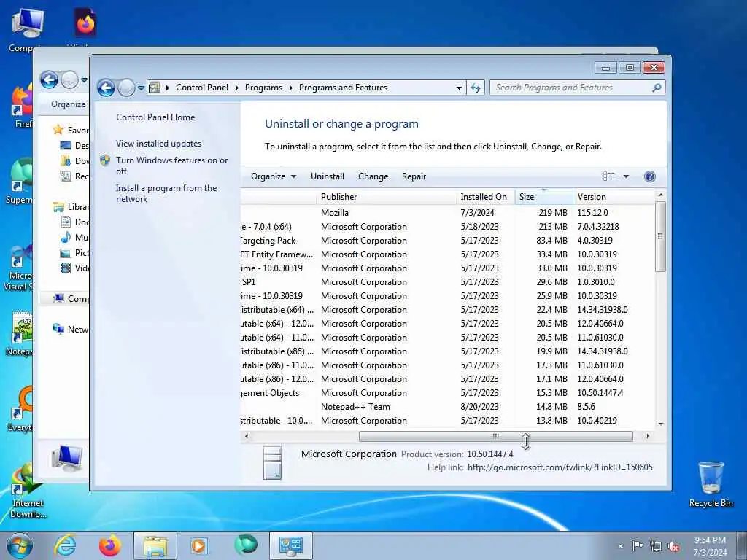Image resolution: width=747 pixels, height=560 pixels.
Task: Click the horizontal scrollbar left arrow
Action: pyautogui.click(x=247, y=436)
